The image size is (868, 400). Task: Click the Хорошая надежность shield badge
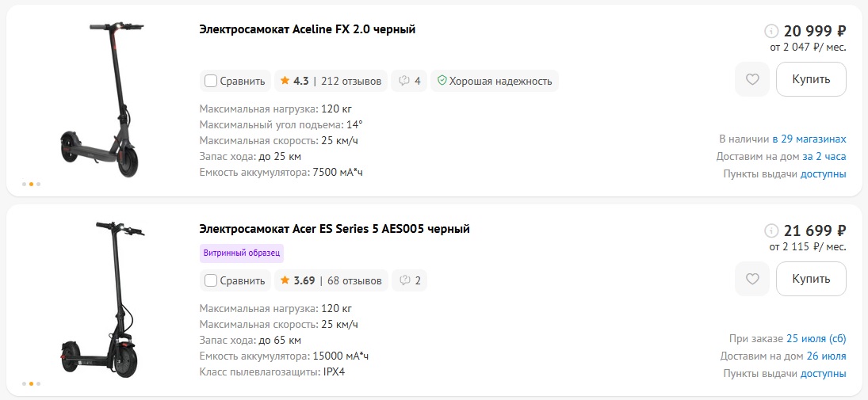click(x=495, y=81)
